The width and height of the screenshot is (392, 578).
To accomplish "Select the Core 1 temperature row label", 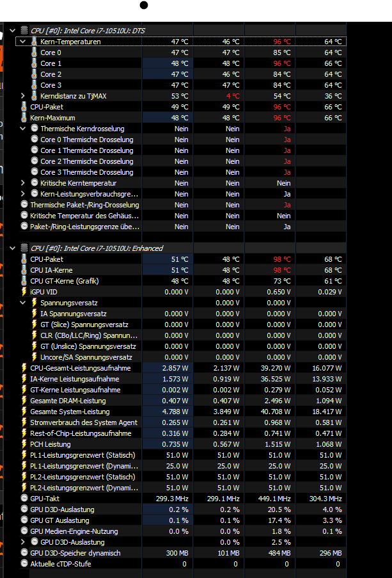I will coord(51,63).
